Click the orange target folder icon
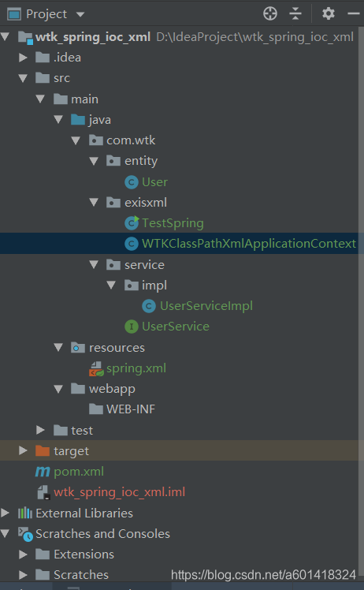Image resolution: width=364 pixels, height=590 pixels. click(x=43, y=450)
